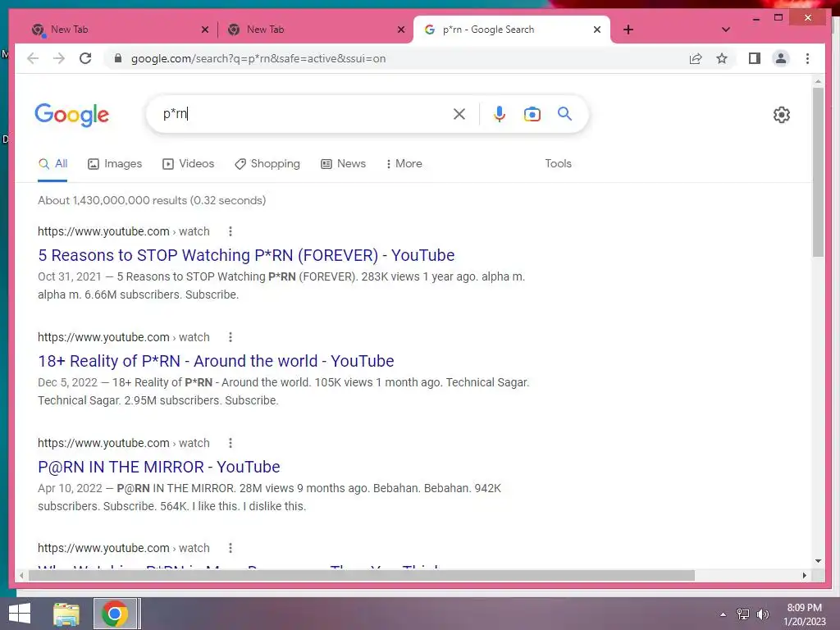Image resolution: width=840 pixels, height=630 pixels.
Task: Open Chrome three-dot menu
Action: [x=807, y=58]
